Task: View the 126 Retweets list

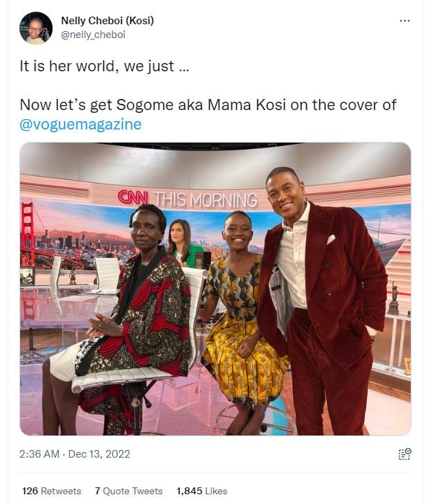Action: pos(51,491)
